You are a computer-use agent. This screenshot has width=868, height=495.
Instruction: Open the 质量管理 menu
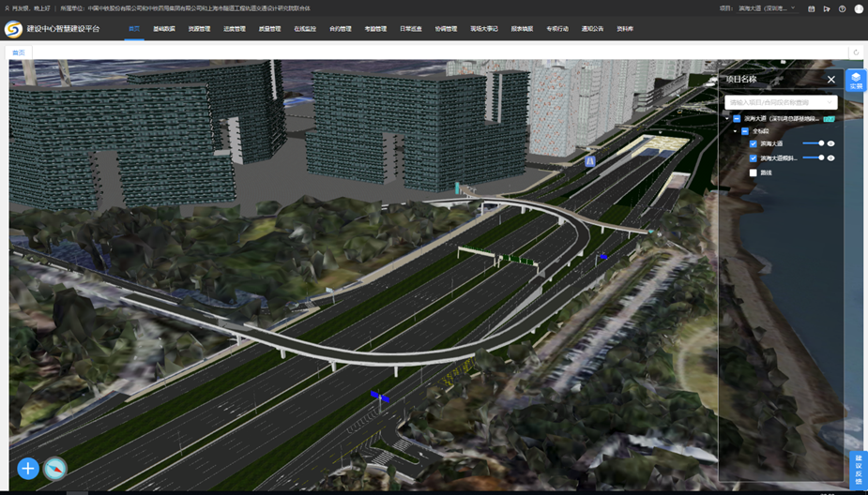pyautogui.click(x=269, y=29)
